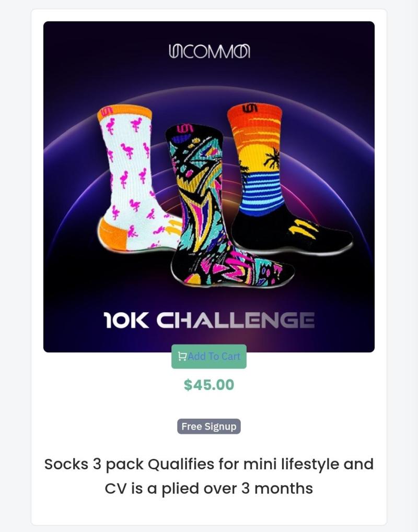Image resolution: width=418 pixels, height=532 pixels.
Task: Open the Socks 3 pack product title
Action: 209,476
